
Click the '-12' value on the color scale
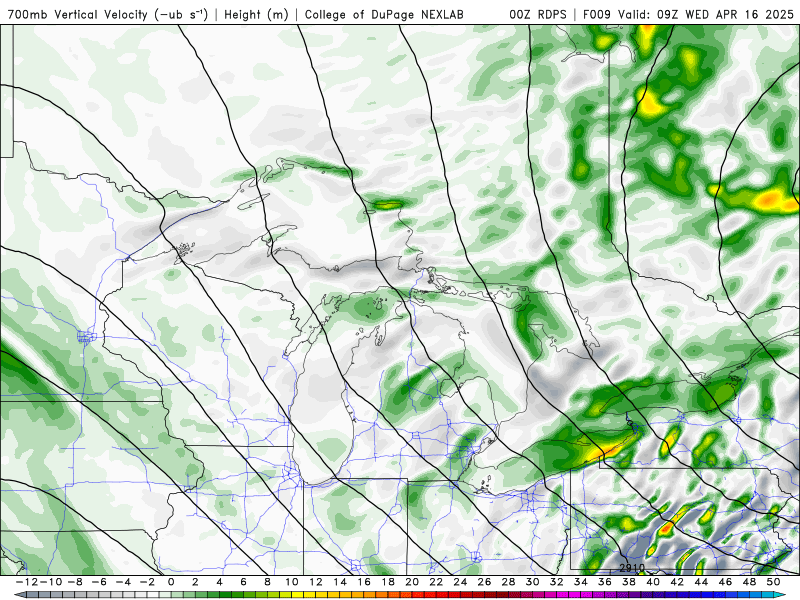click(x=26, y=582)
